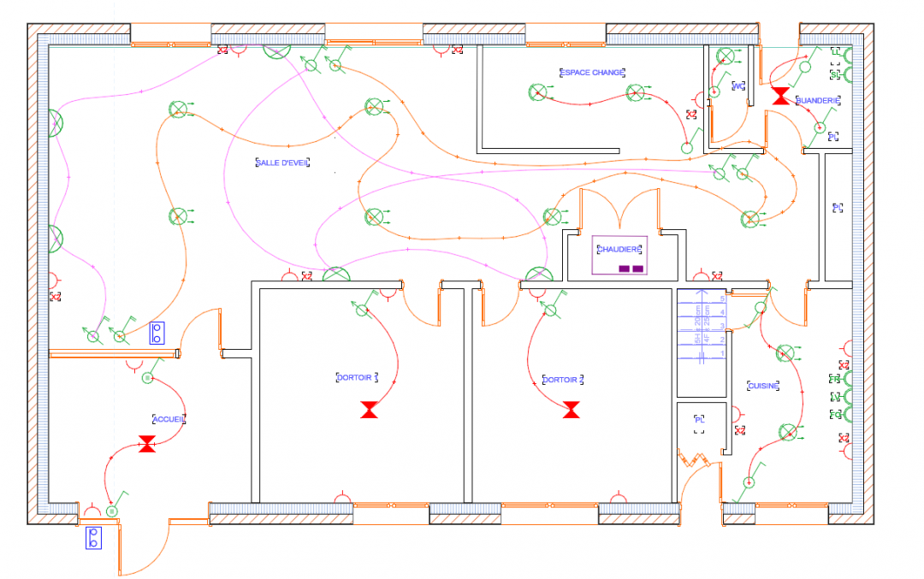Click the round switch symbol above Accueil label
Viewport: 924px width, 579px height.
[147, 377]
